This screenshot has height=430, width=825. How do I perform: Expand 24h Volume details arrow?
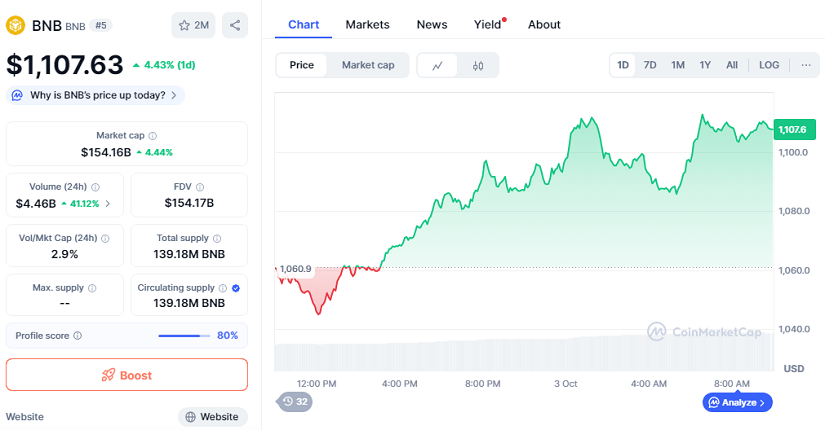(x=108, y=203)
